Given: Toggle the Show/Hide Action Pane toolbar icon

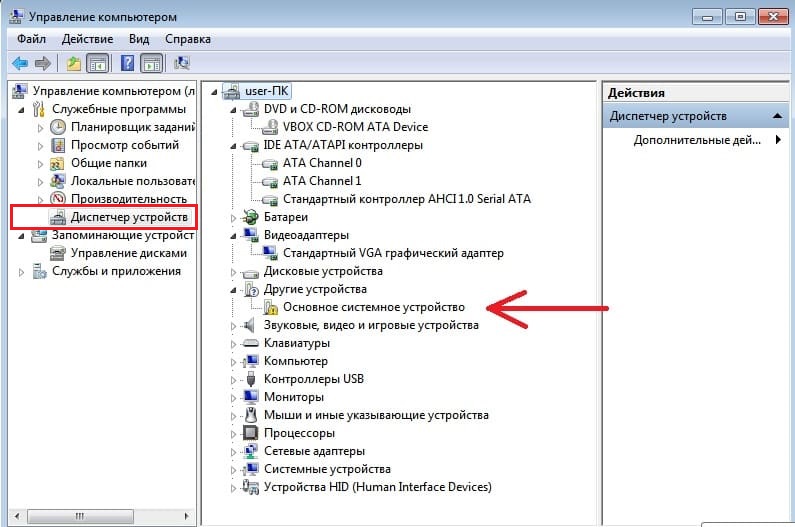Looking at the screenshot, I should click(152, 63).
